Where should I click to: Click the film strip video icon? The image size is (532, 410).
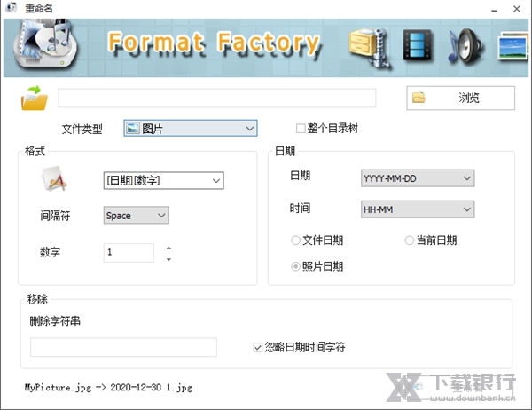[x=418, y=45]
